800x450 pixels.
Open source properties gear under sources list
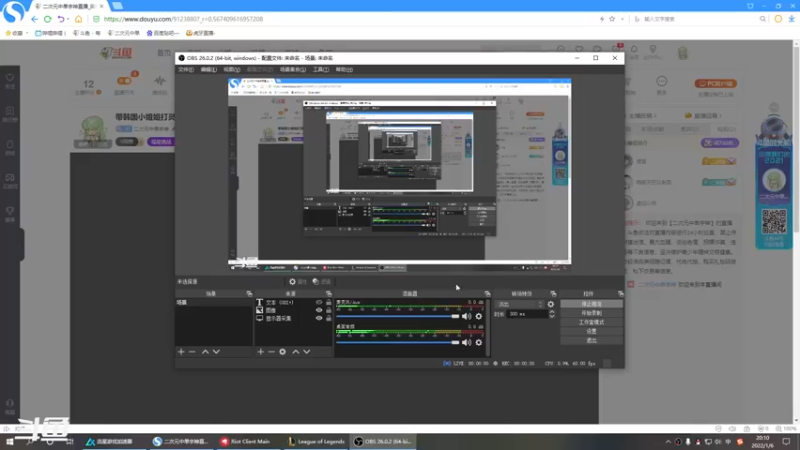tap(283, 352)
